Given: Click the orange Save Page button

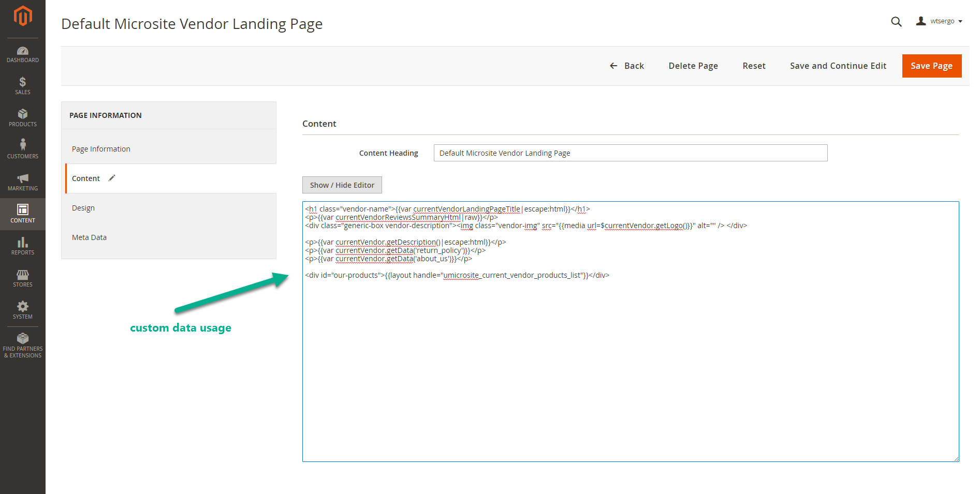Looking at the screenshot, I should point(932,66).
